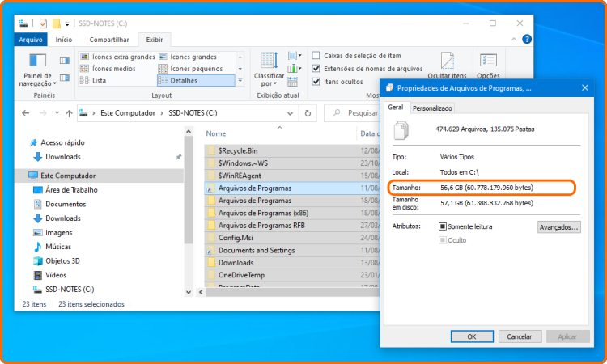Click Size all columns to fit icon
This screenshot has width=607, height=364.
[293, 81]
